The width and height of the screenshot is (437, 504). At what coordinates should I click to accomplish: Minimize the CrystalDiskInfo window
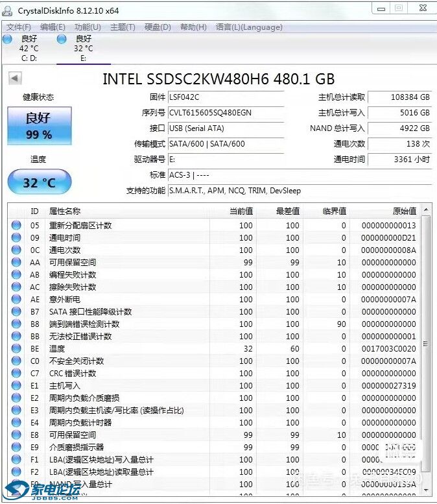tap(381, 8)
